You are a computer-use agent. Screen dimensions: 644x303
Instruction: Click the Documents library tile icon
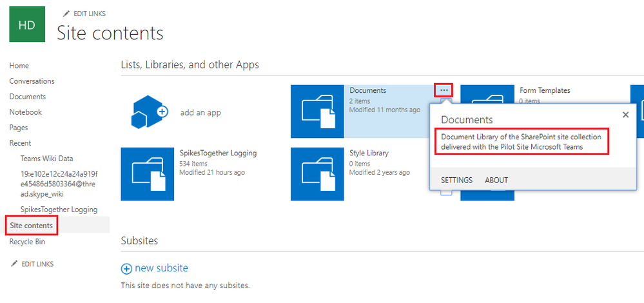tap(317, 112)
